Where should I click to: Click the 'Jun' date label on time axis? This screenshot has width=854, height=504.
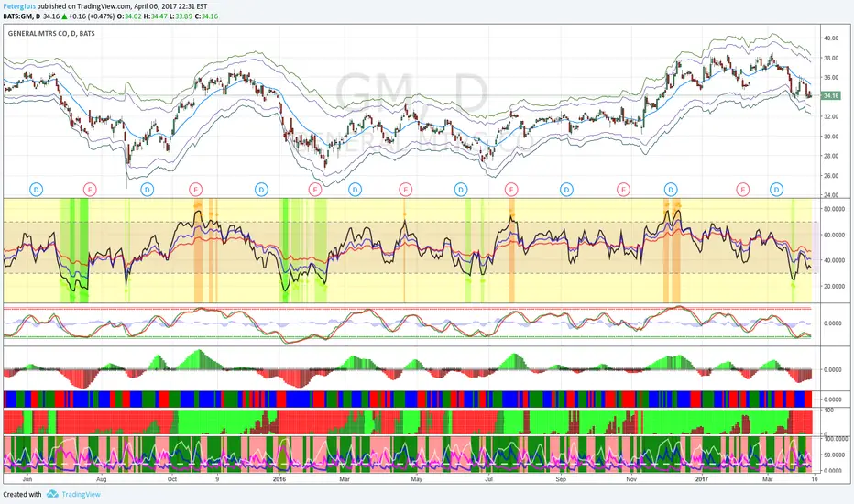tap(27, 479)
